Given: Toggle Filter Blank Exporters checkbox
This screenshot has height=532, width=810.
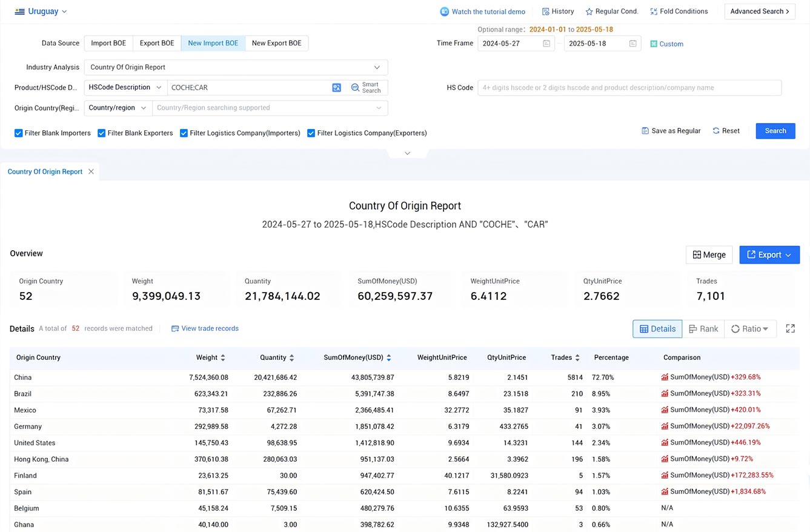Looking at the screenshot, I should [102, 133].
